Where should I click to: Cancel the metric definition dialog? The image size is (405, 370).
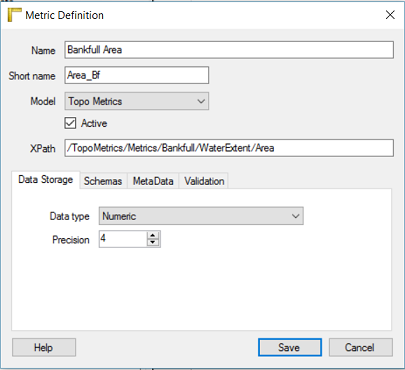click(361, 348)
